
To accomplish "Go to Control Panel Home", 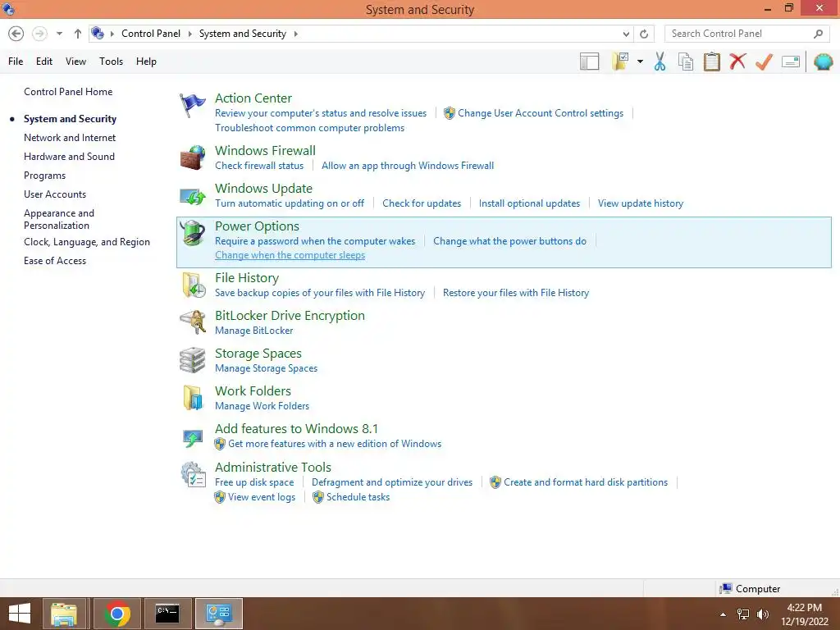I will 68,92.
